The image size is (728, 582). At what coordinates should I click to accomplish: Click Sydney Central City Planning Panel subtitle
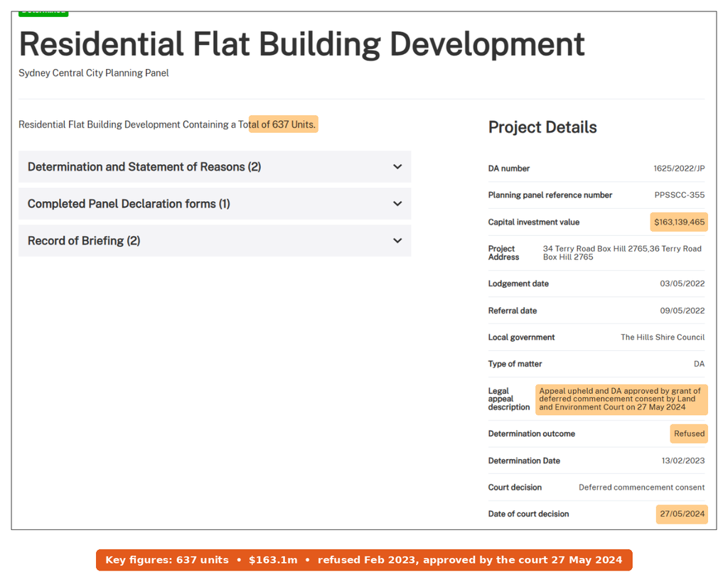coord(93,73)
